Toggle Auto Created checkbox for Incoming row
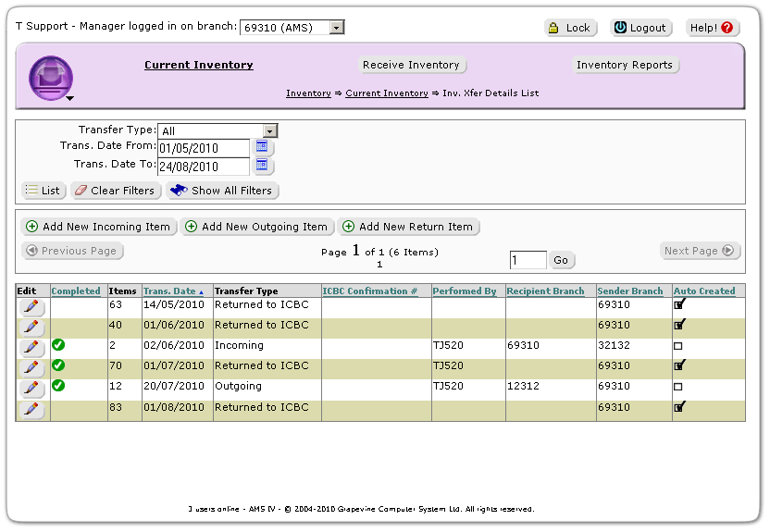This screenshot has height=532, width=770. point(678,346)
